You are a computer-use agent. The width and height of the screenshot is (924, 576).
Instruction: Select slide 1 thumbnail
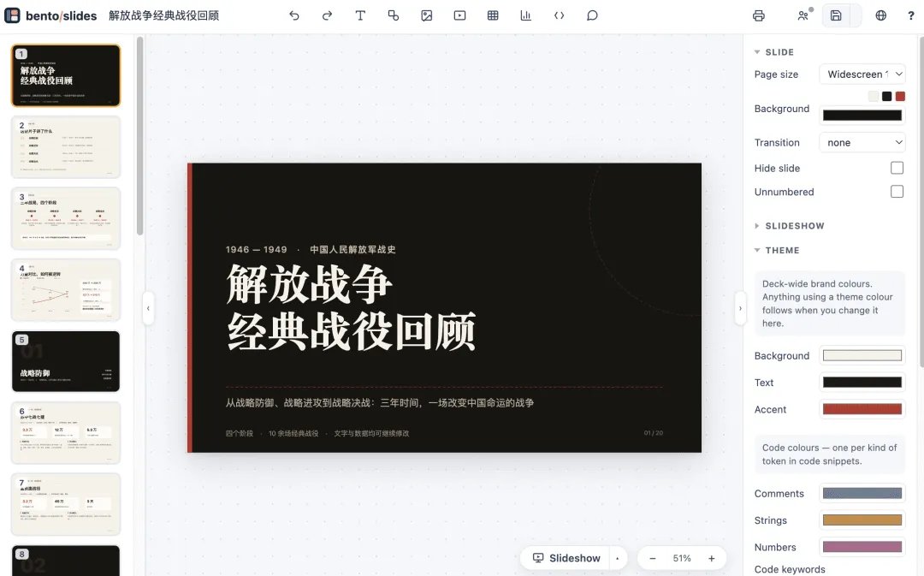pos(66,75)
